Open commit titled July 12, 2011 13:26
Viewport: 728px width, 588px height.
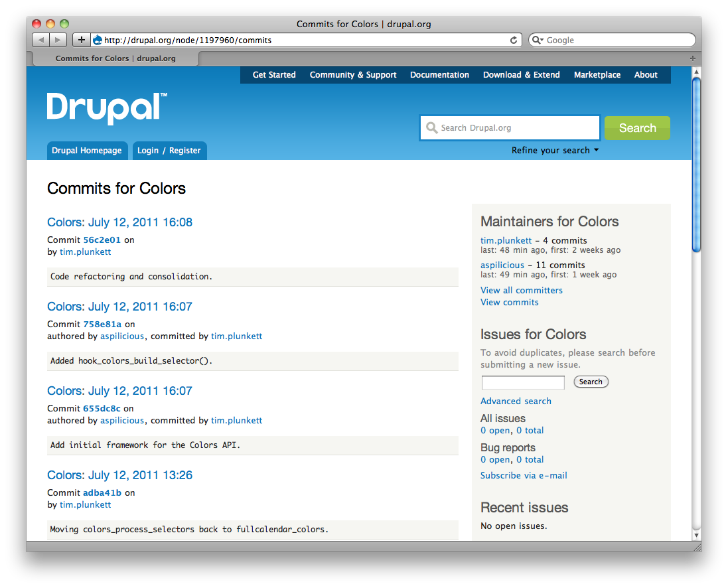click(120, 475)
